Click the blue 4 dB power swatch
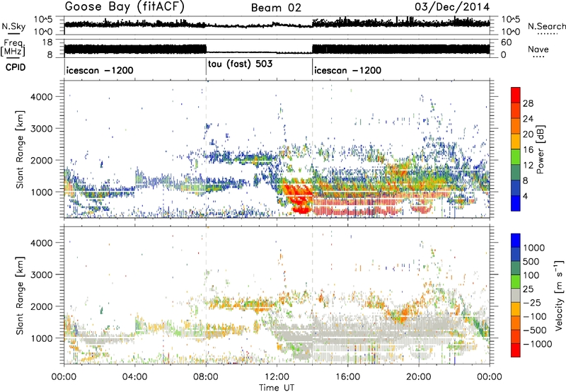Screen dimensions: 566x392 click(516, 203)
